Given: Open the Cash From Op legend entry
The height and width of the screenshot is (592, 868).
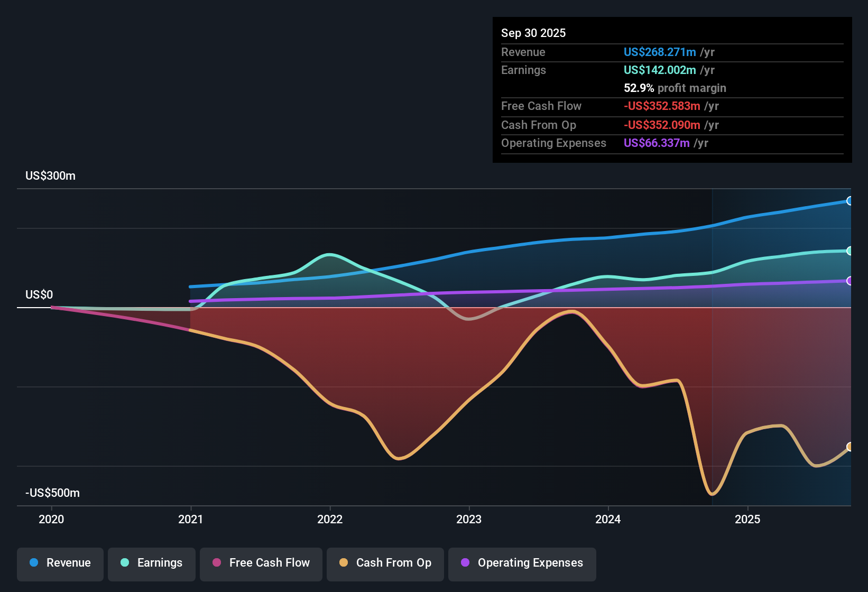Looking at the screenshot, I should (x=385, y=563).
